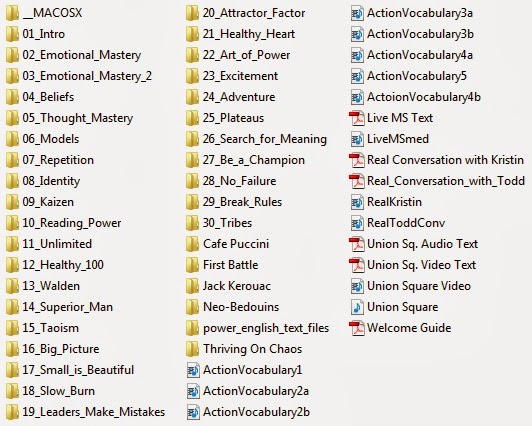Click the 14_Superior_Man folder name
This screenshot has width=532, height=426.
(68, 307)
